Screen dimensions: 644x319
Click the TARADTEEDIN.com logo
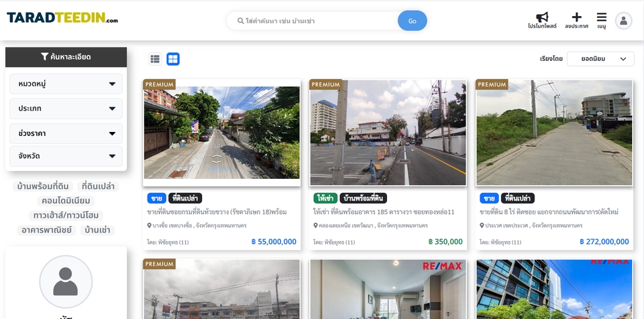(62, 17)
